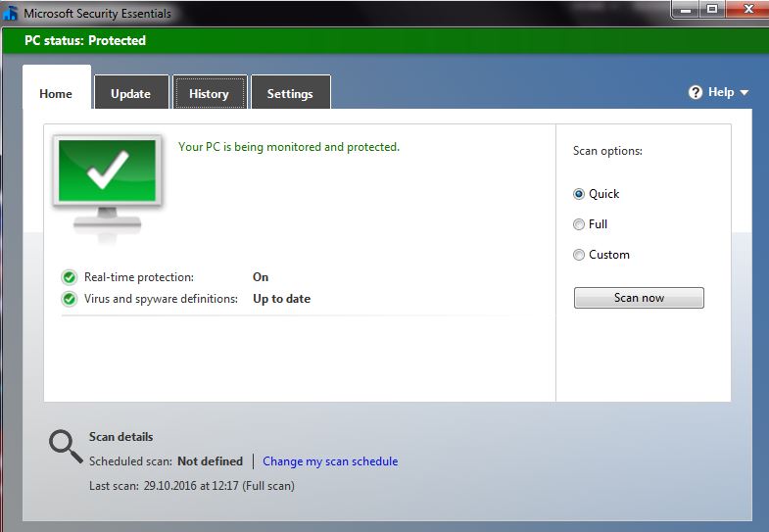Open the Update tab
This screenshot has width=769, height=532.
pos(131,92)
